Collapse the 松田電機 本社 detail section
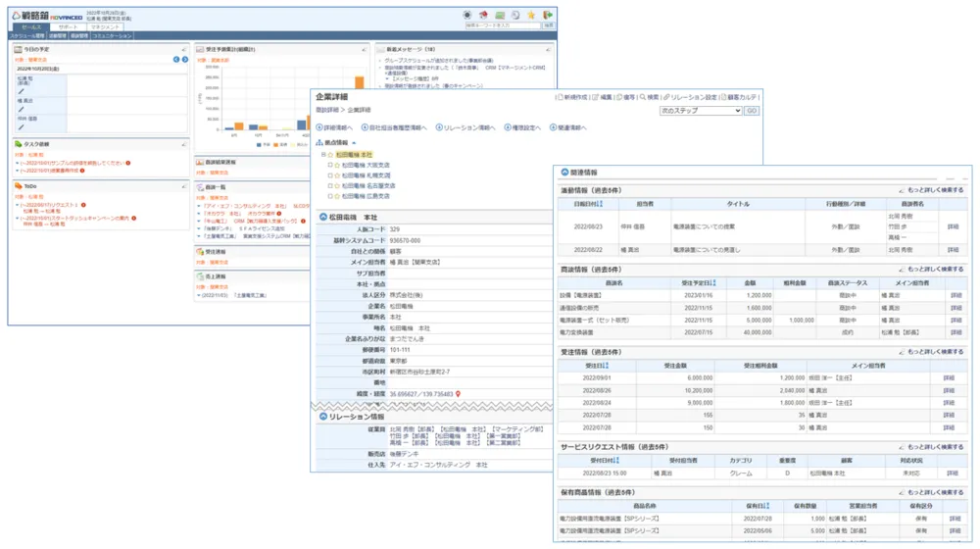 (323, 217)
